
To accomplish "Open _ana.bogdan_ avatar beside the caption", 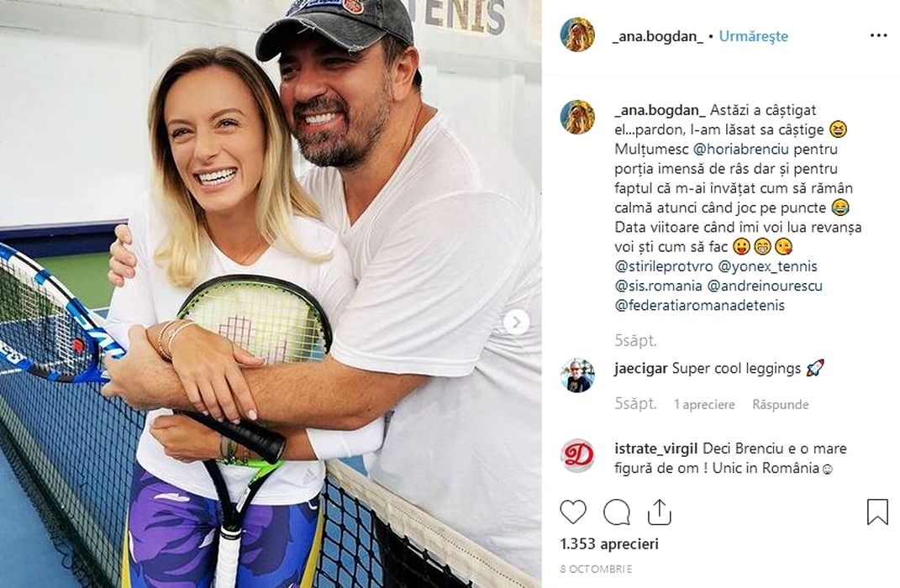I will pos(577,117).
